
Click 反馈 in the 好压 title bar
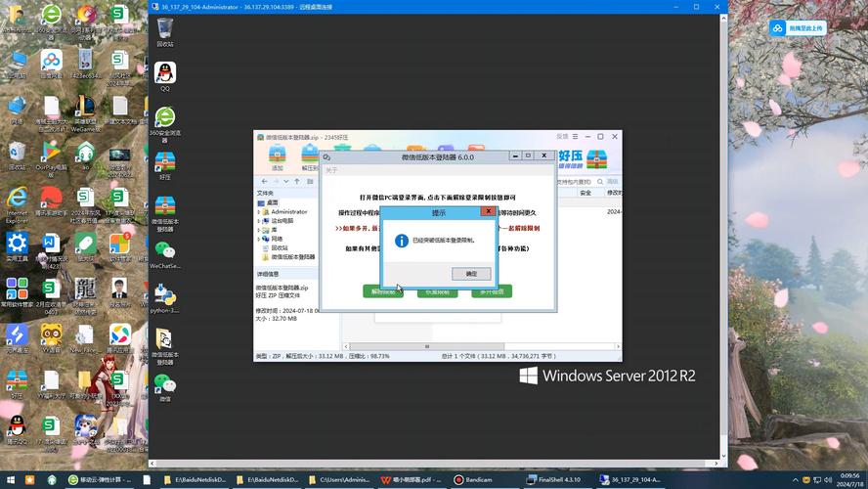pos(562,136)
